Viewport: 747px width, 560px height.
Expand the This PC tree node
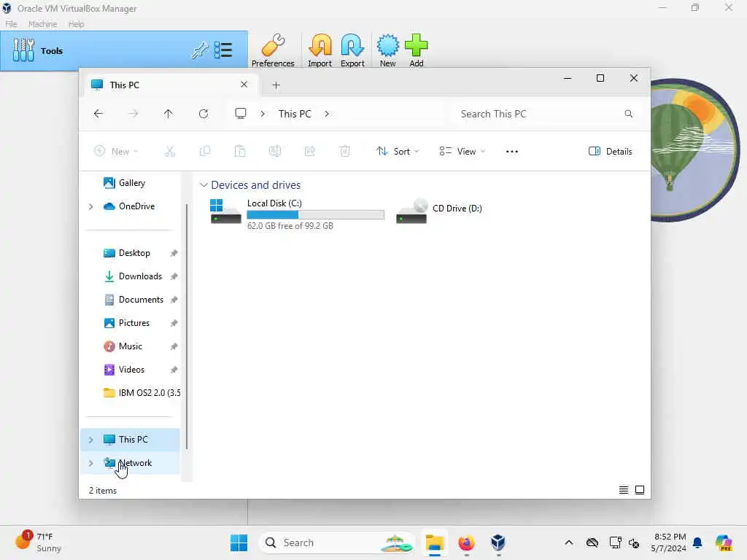(91, 440)
